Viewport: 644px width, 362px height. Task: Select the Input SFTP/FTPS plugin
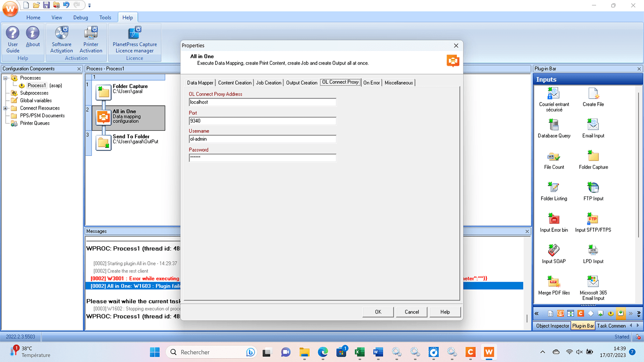[x=593, y=222]
